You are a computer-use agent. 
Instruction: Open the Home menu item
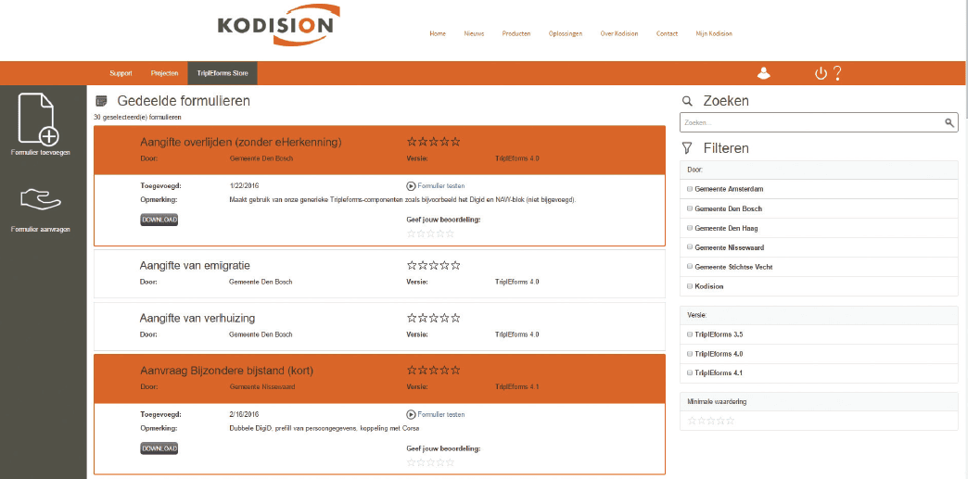click(x=438, y=33)
